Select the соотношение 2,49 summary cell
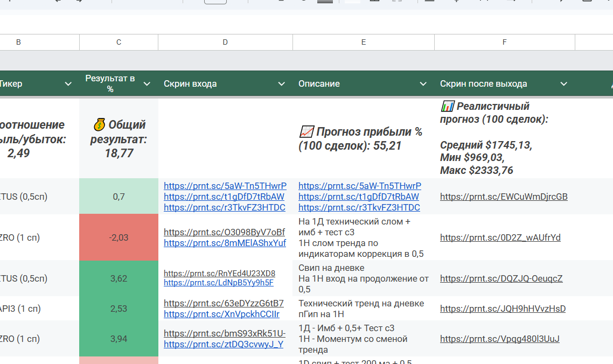This screenshot has width=613, height=364. (x=39, y=139)
